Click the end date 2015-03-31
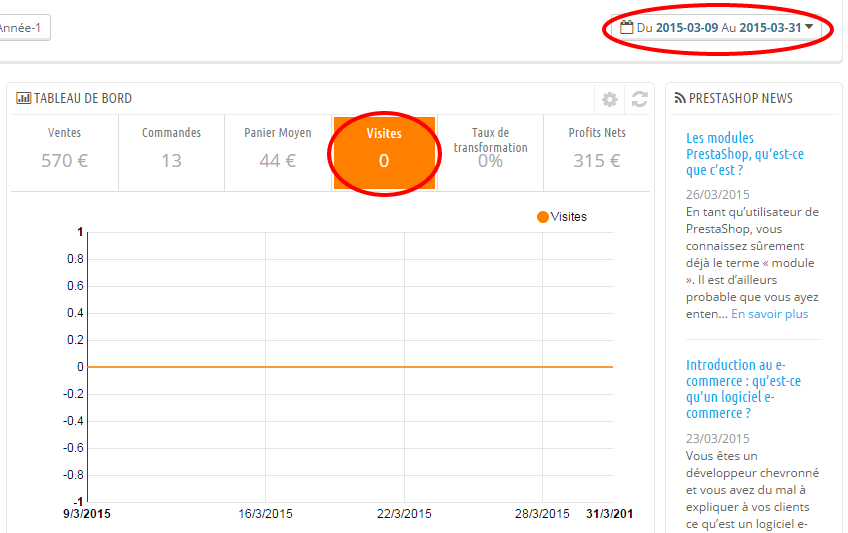 coord(770,28)
